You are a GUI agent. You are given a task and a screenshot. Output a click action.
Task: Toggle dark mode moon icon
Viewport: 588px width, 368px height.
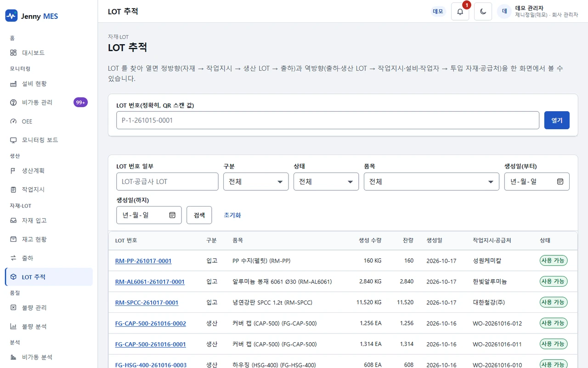click(x=483, y=11)
